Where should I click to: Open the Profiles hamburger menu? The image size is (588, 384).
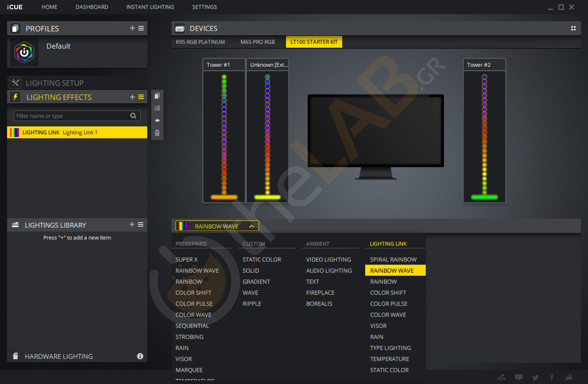click(x=141, y=28)
